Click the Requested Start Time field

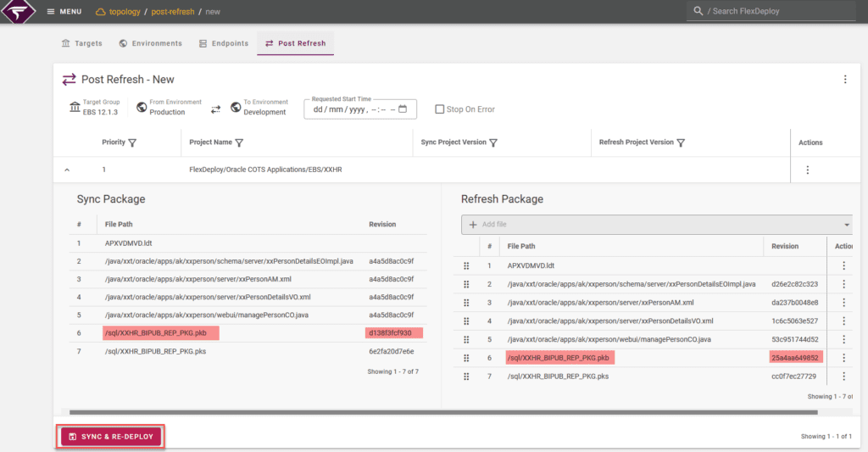click(x=359, y=109)
